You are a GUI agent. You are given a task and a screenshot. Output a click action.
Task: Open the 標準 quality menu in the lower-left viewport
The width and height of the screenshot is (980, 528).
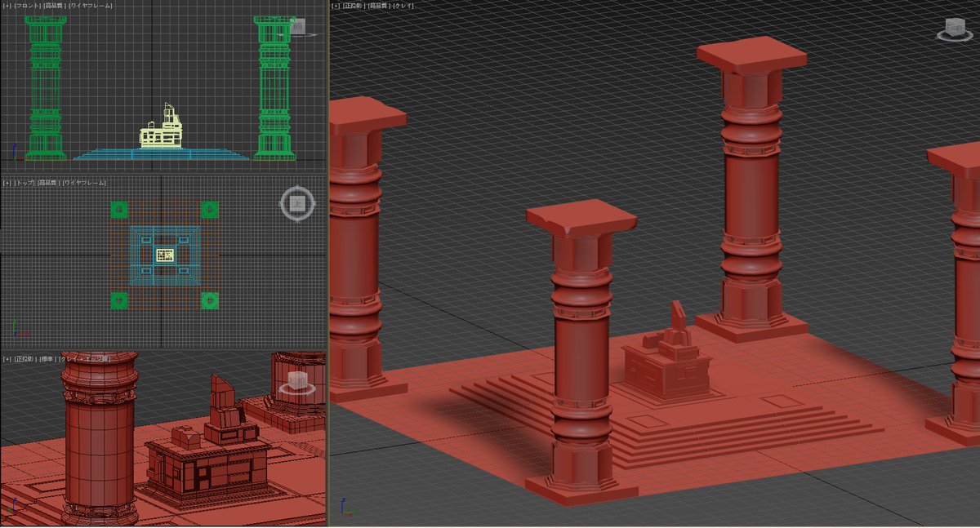[49, 359]
